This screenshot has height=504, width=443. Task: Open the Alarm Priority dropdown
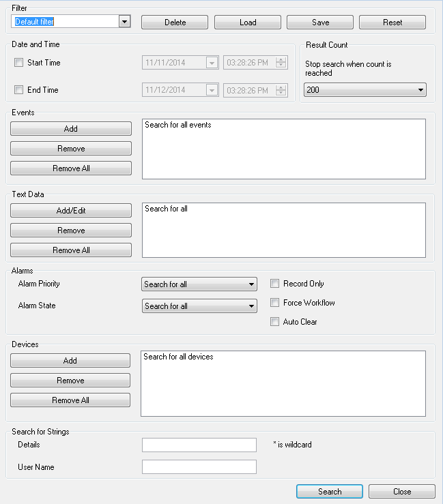199,284
